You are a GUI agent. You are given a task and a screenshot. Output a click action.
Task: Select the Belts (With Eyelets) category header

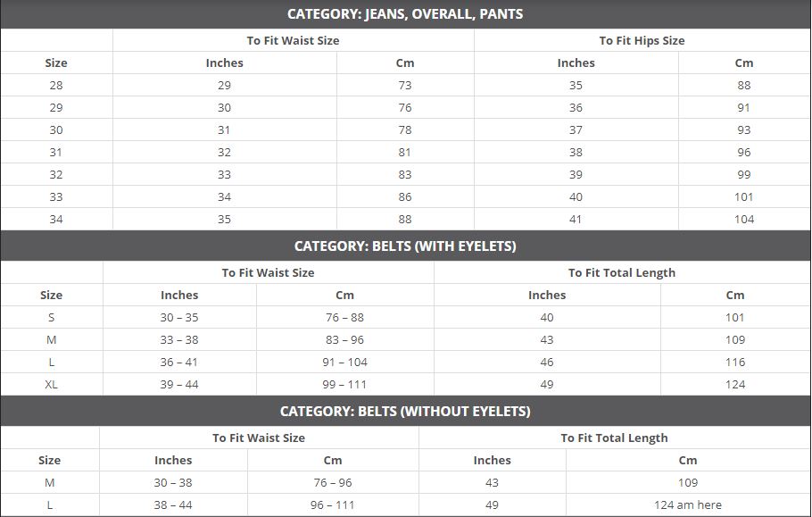[x=405, y=246]
